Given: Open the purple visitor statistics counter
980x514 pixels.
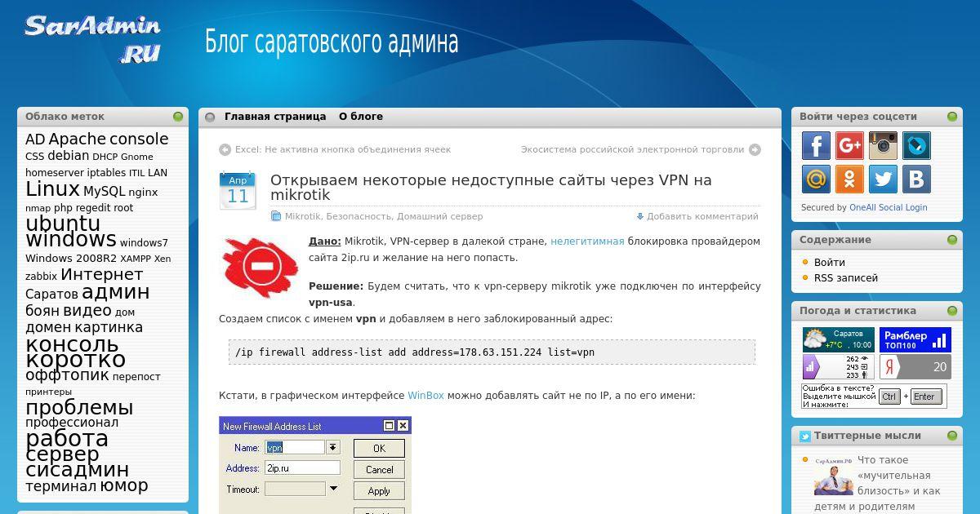Looking at the screenshot, I should pos(838,366).
